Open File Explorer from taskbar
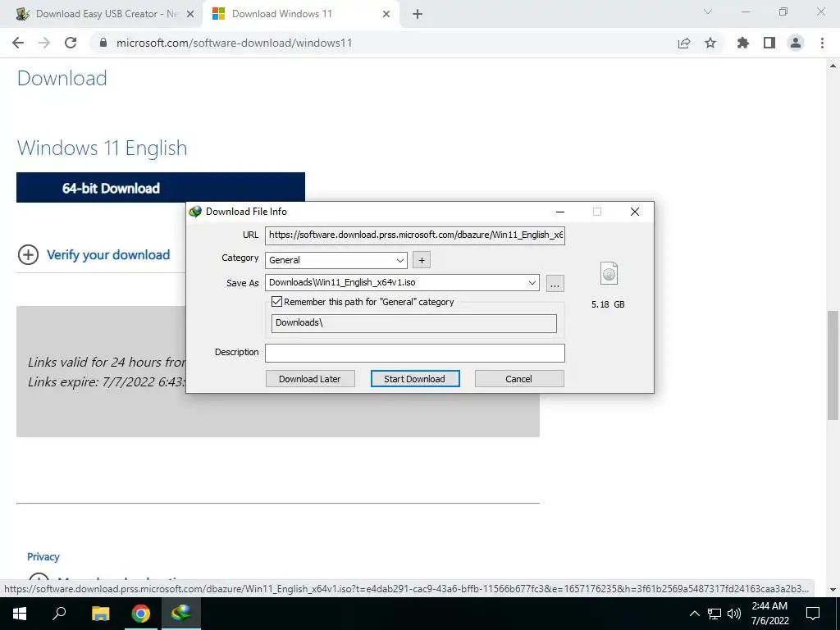The width and height of the screenshot is (840, 630). click(x=100, y=614)
